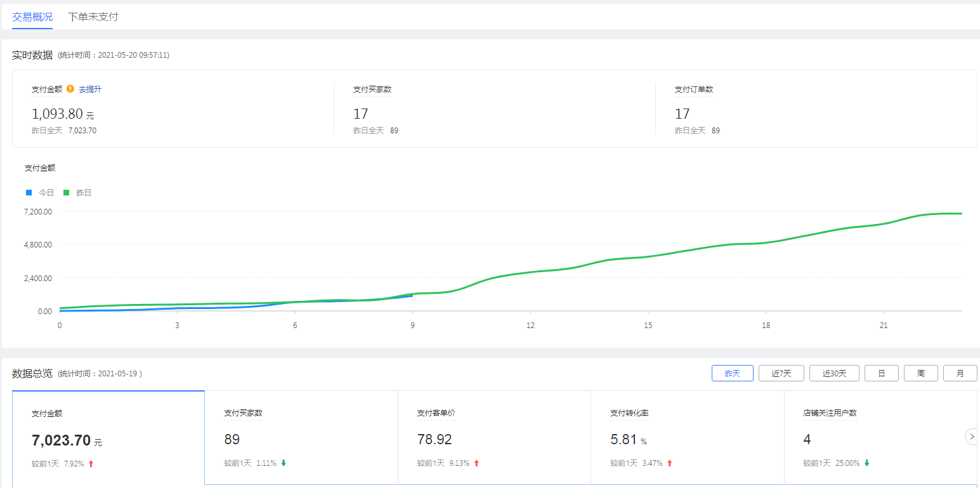The width and height of the screenshot is (980, 488).
Task: Click the 统计时间 2021-05-20 09:57:11 timestamp
Action: point(114,55)
